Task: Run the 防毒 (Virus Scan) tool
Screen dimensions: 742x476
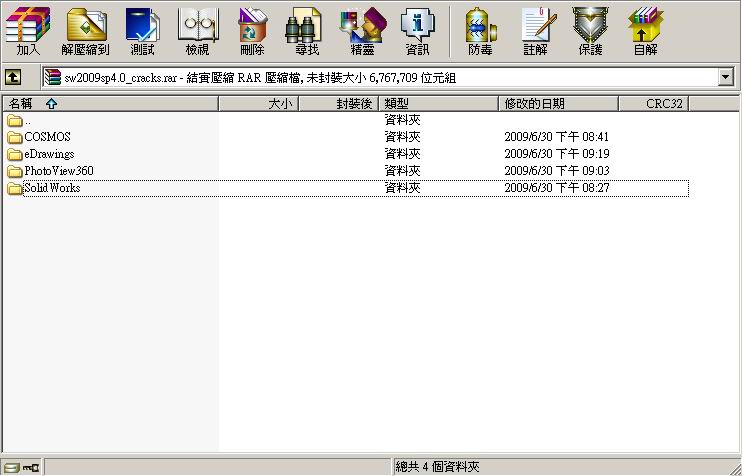Action: pyautogui.click(x=481, y=30)
